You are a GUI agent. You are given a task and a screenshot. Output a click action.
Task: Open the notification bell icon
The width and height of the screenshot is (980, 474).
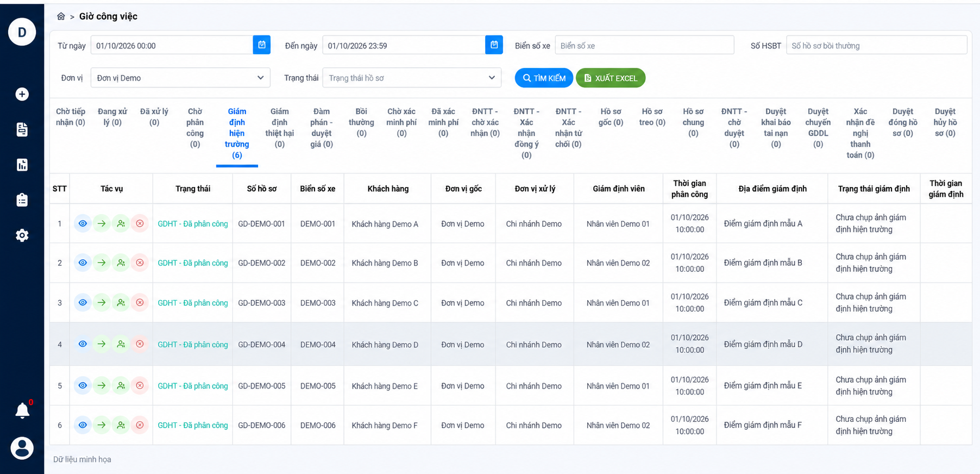[x=22, y=410]
